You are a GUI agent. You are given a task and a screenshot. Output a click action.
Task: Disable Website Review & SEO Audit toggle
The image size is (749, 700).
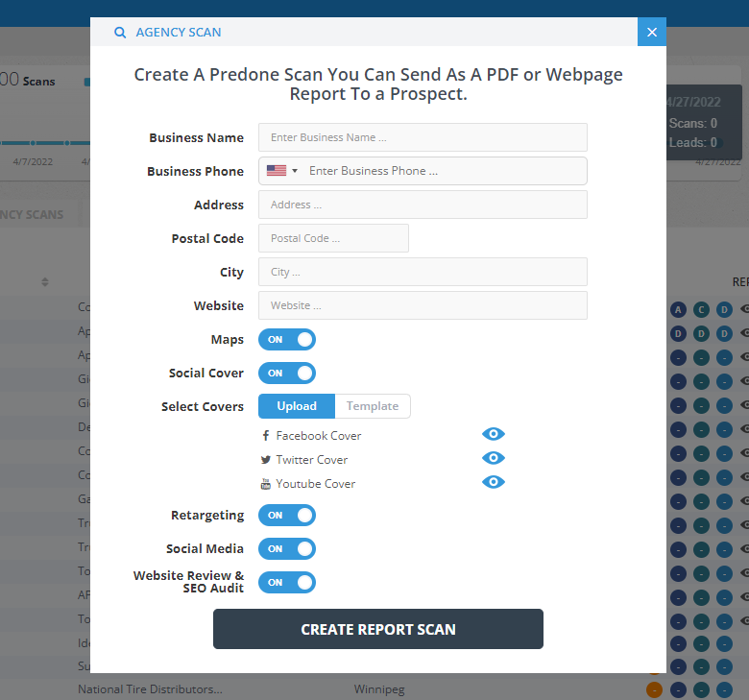[x=287, y=583]
